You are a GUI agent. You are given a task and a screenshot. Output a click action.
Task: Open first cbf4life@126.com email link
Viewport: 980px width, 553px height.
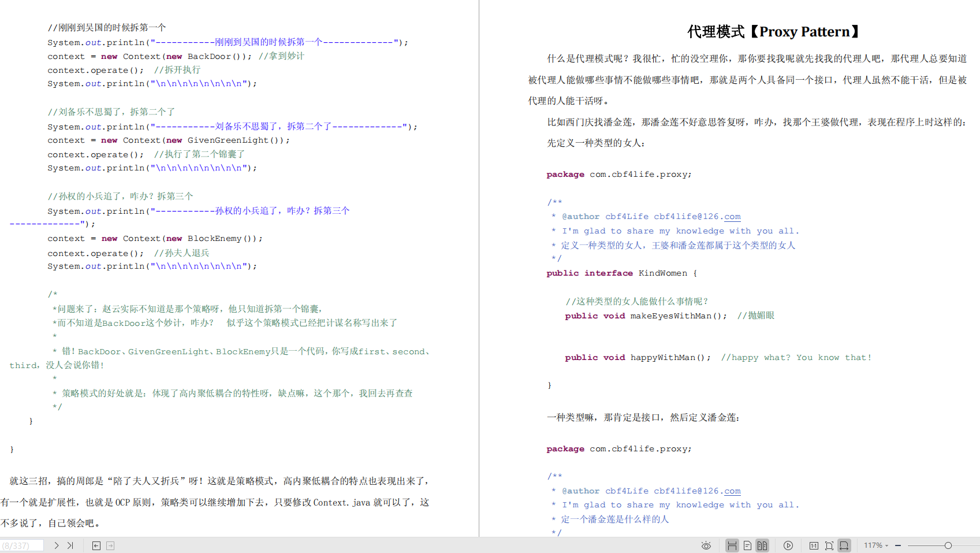pos(697,217)
